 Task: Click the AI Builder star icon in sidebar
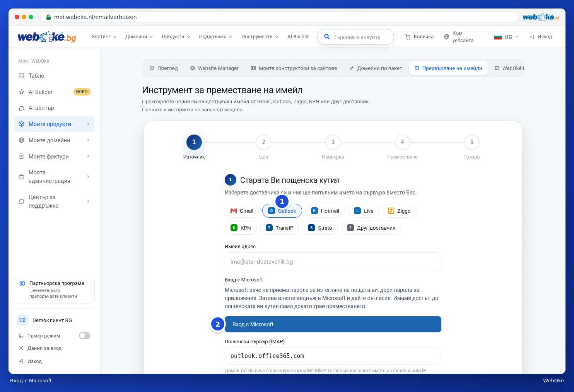click(21, 92)
